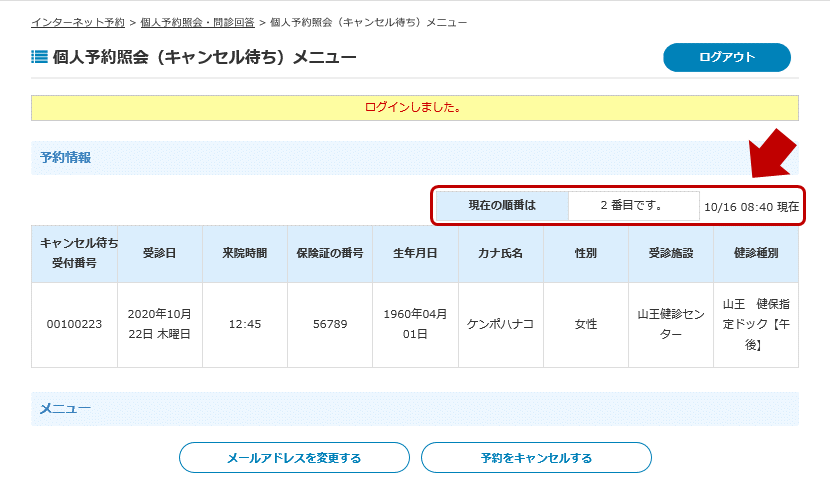Image resolution: width=830 pixels, height=490 pixels.
Task: Select the 12:45 visit time cell
Action: 245,324
